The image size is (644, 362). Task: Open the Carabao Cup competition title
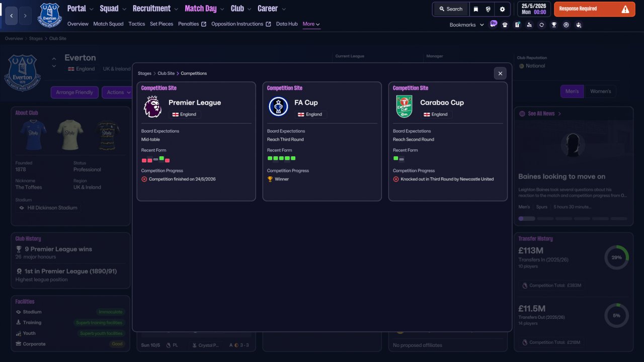[x=442, y=103]
